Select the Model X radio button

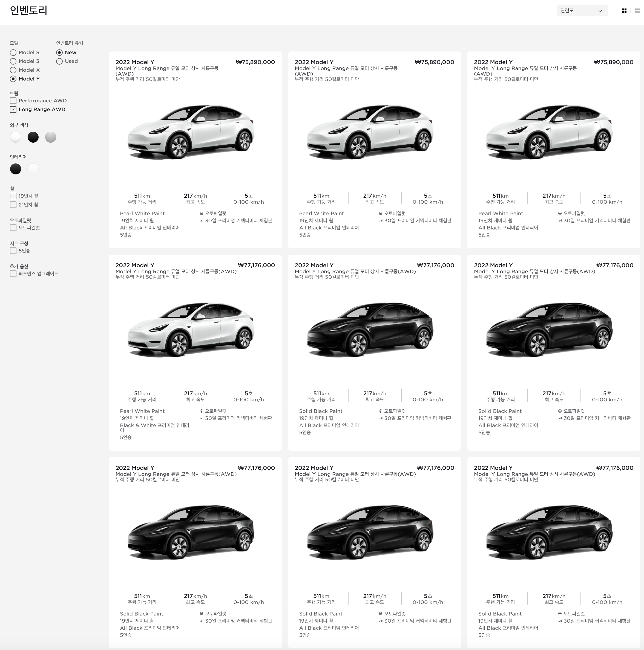[13, 70]
